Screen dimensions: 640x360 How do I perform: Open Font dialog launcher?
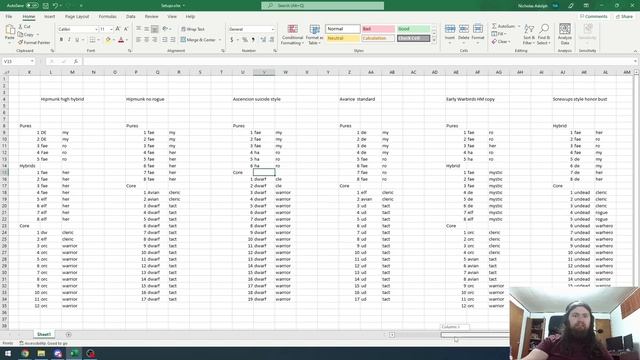(x=130, y=51)
